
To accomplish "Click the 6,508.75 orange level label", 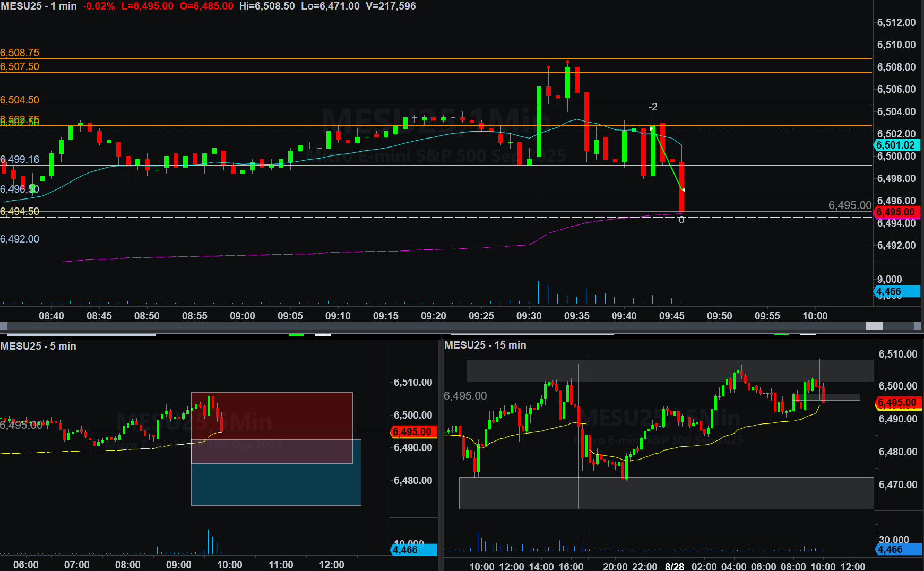I will (20, 53).
